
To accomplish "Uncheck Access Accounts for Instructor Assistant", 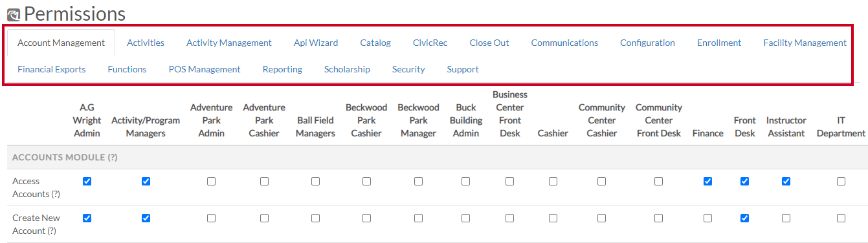I will click(786, 182).
